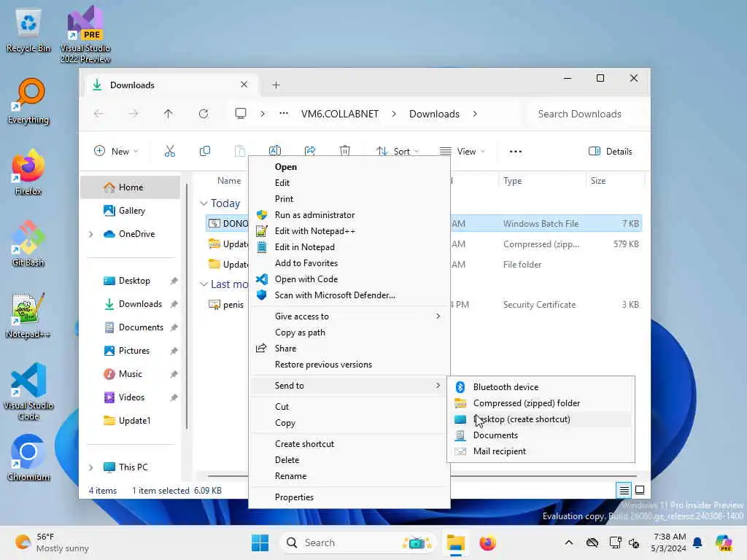
Task: Select Run as administrator menu entry
Action: 349,215
